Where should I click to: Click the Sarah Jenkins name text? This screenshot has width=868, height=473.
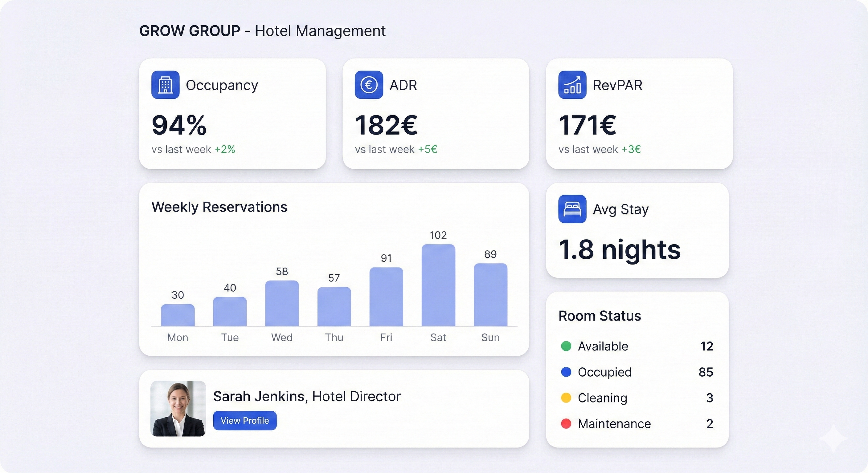tap(260, 397)
